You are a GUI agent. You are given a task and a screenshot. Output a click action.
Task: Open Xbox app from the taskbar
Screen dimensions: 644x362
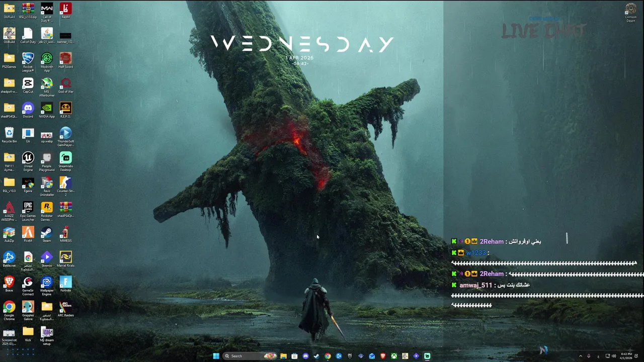pyautogui.click(x=394, y=356)
